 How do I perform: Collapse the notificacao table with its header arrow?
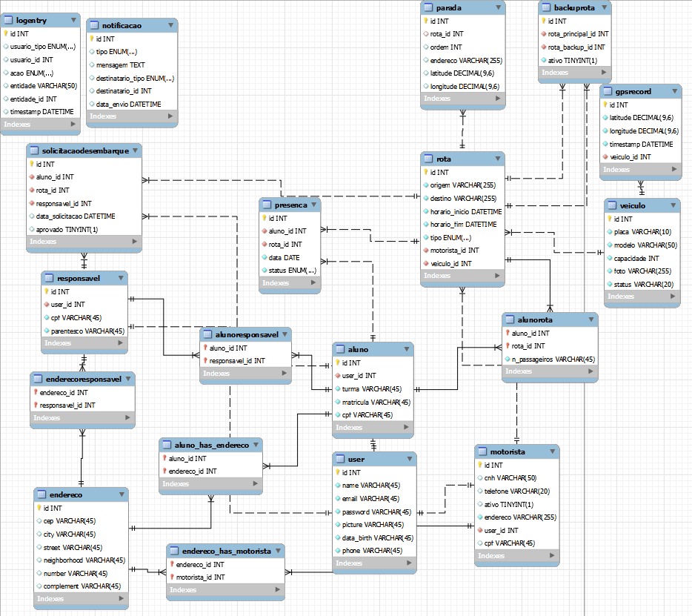coord(171,25)
